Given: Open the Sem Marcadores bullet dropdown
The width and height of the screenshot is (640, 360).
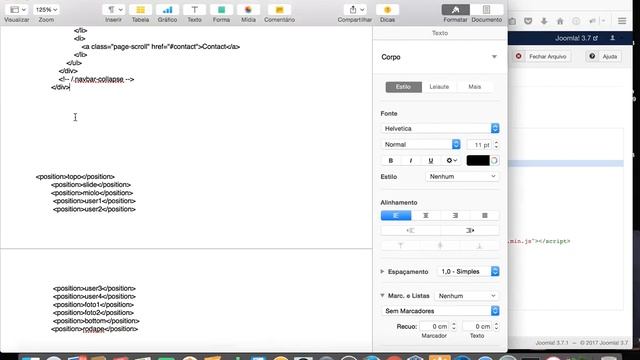Looking at the screenshot, I should [440, 311].
